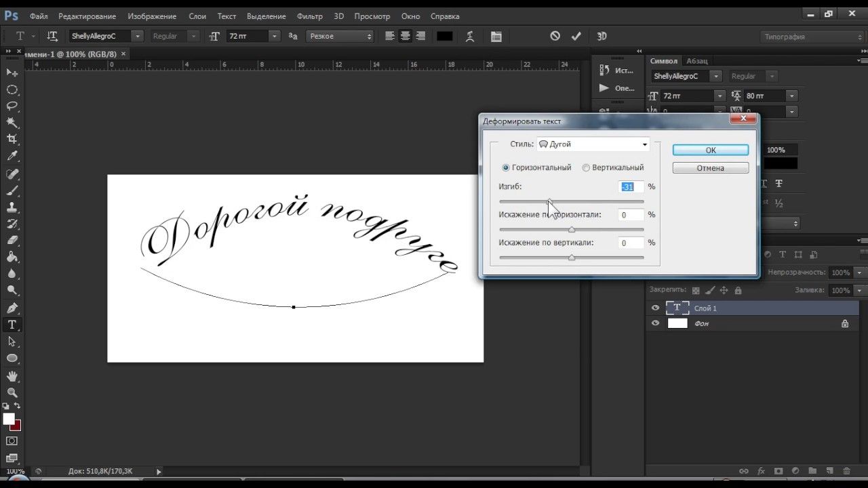
Task: Switch to the Абзац tab
Action: point(696,61)
